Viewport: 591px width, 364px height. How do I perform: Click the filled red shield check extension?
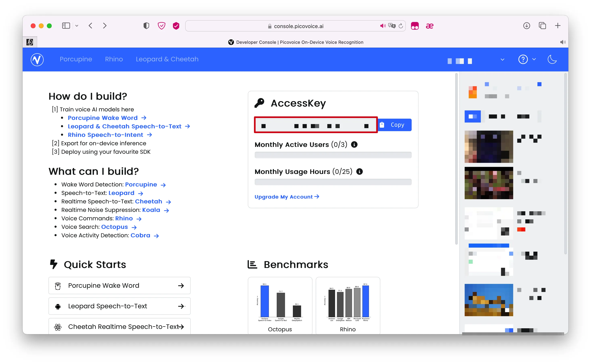176,26
